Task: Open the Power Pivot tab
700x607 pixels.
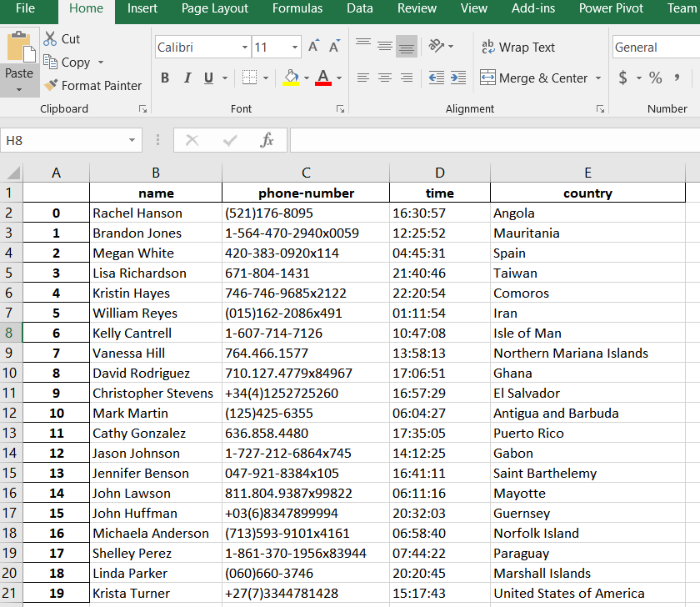Action: [611, 9]
